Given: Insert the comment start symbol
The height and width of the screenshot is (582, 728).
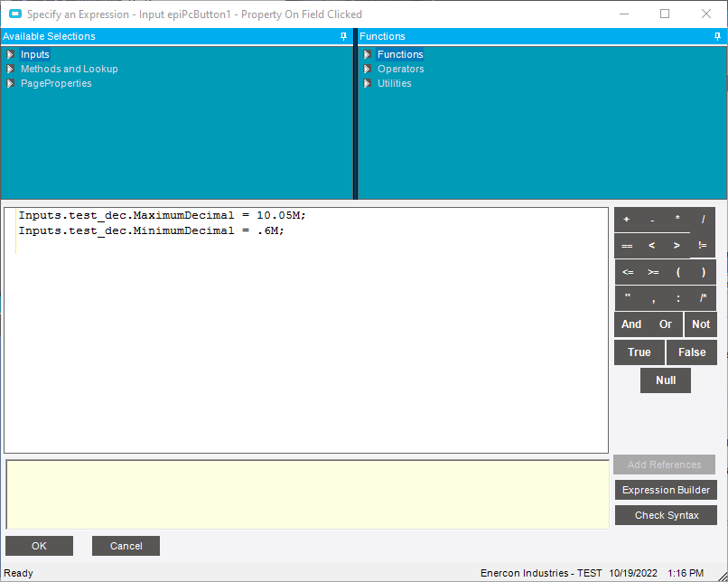Looking at the screenshot, I should (704, 298).
